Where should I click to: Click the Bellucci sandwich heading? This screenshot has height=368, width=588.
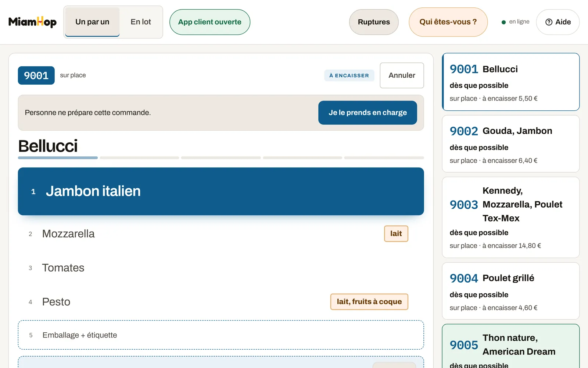(x=48, y=146)
